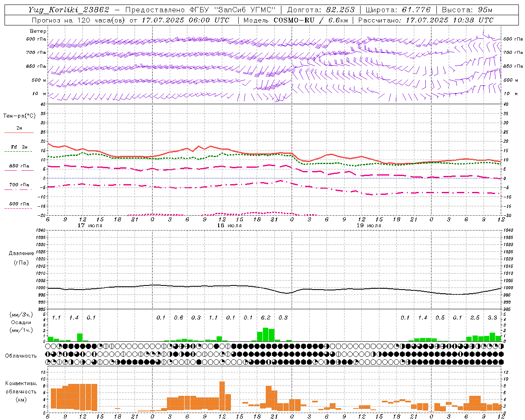Image resolution: width=525 pixels, height=420 pixels.
Task: Click the 19 июля date label
Action: point(369,226)
